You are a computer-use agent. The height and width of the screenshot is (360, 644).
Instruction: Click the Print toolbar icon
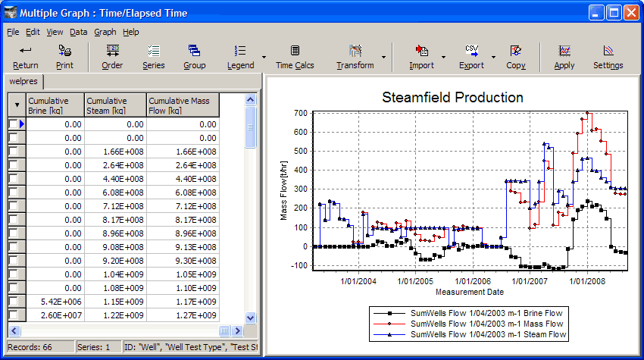tap(65, 51)
